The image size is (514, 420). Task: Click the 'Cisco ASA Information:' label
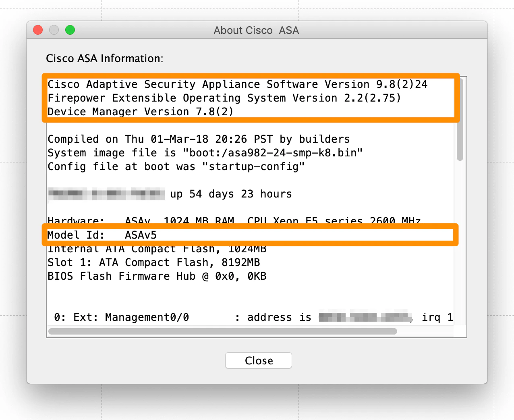click(x=105, y=58)
